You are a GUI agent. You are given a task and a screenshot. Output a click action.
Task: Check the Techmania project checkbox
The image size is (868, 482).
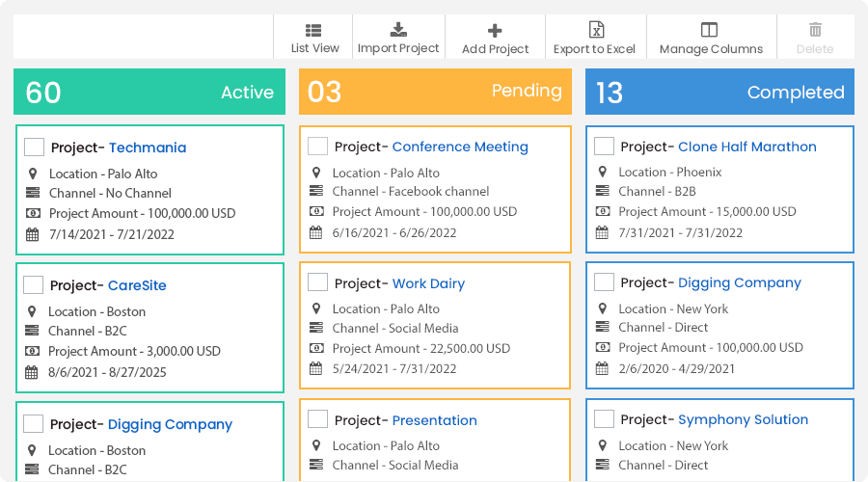[34, 147]
